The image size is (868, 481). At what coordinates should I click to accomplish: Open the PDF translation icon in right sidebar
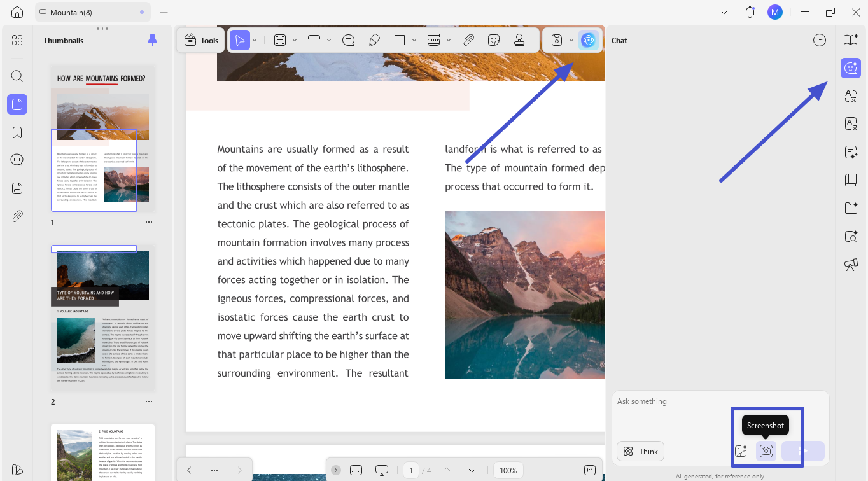pyautogui.click(x=851, y=124)
